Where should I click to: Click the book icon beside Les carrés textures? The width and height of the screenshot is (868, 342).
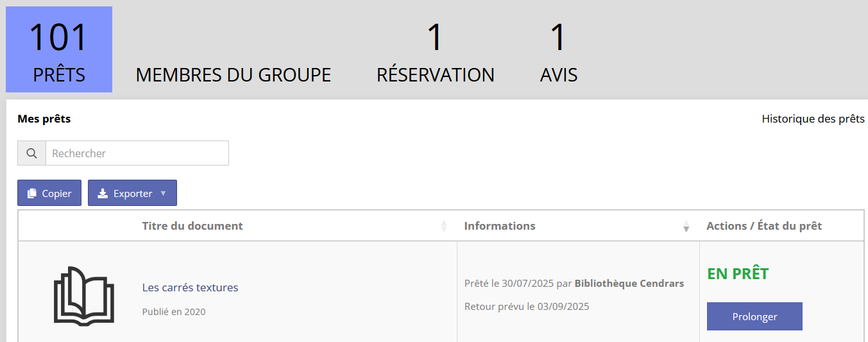click(x=84, y=296)
